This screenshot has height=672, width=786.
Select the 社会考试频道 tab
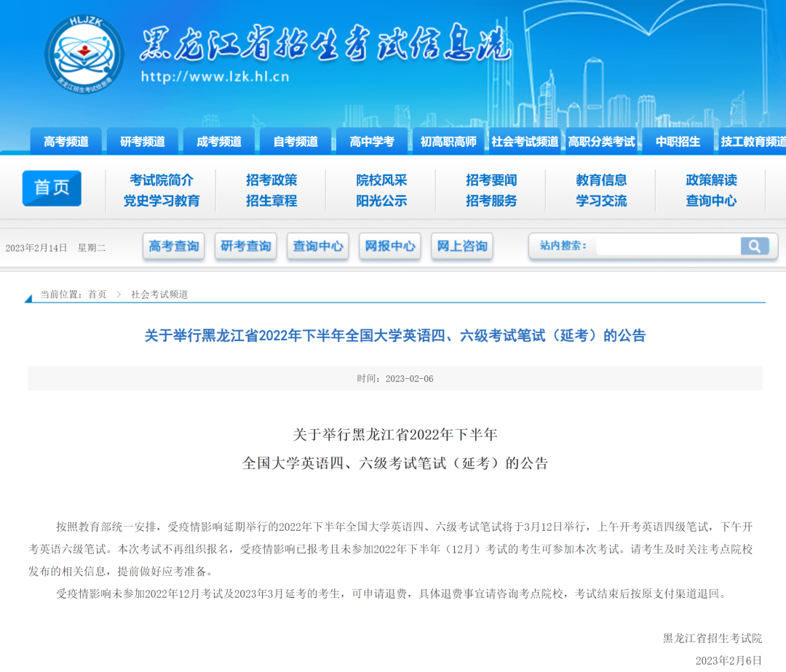525,142
